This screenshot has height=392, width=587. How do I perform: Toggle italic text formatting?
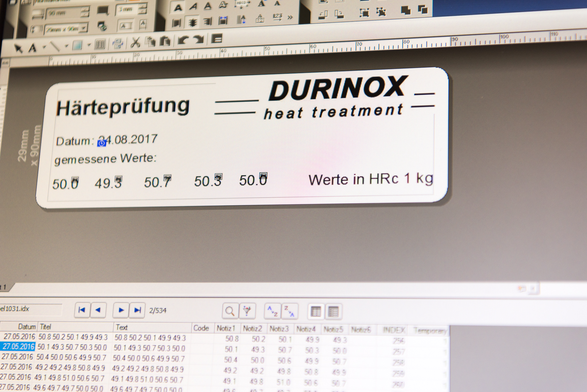tap(193, 6)
